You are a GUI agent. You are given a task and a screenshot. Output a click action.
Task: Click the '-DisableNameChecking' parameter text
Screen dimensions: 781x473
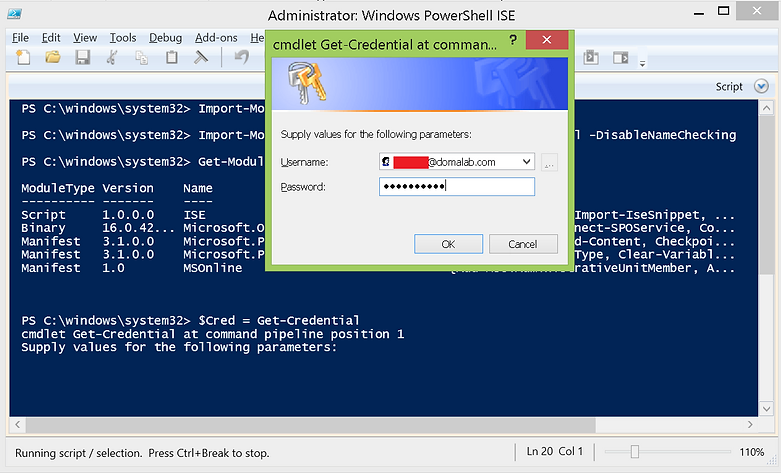662,135
